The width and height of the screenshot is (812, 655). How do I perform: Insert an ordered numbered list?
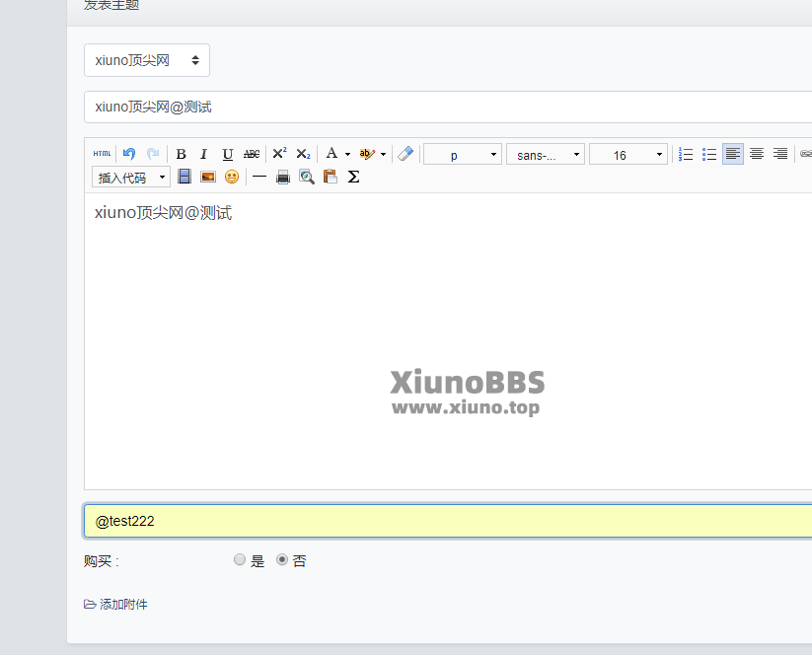(x=686, y=154)
